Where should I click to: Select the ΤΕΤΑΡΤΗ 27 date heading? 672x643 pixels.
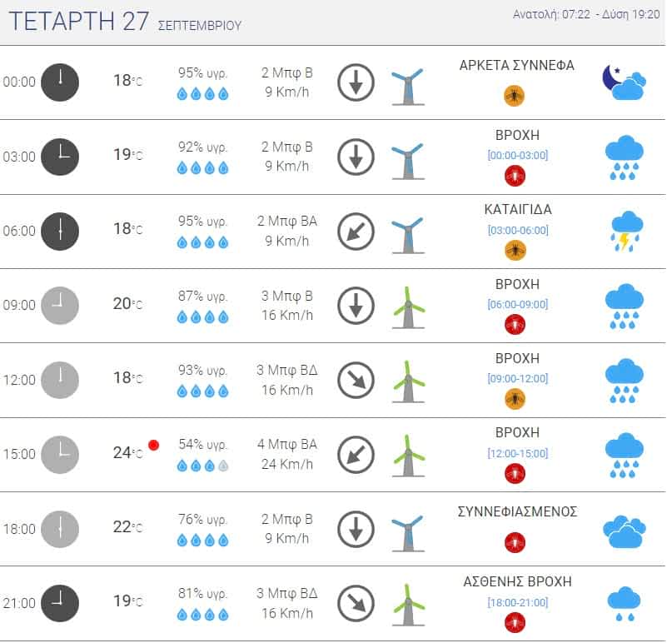coord(79,21)
